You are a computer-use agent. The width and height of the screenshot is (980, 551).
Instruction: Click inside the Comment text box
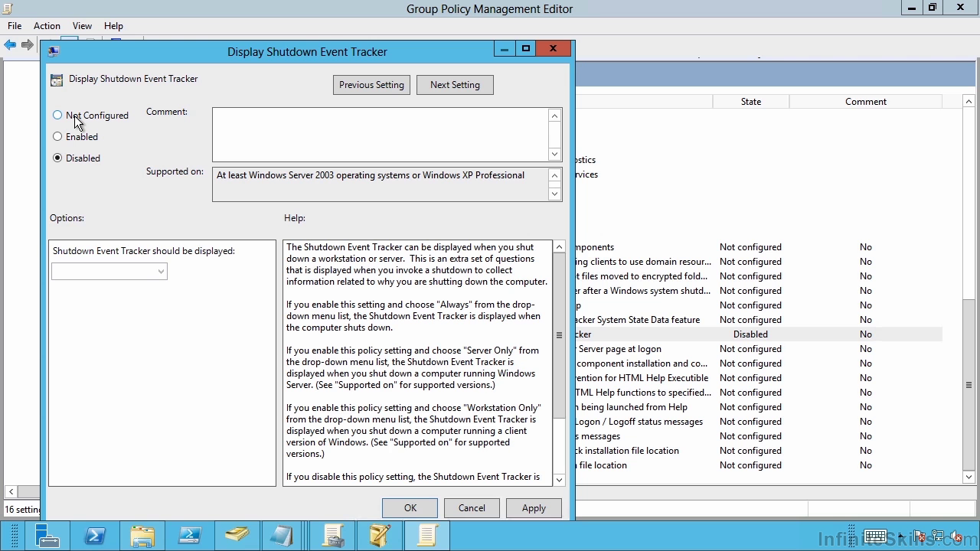pos(381,135)
